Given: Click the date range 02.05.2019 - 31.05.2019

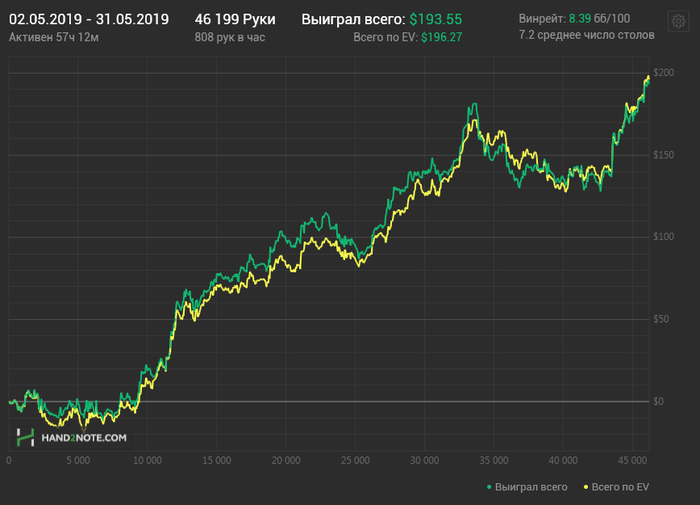Looking at the screenshot, I should [x=89, y=19].
